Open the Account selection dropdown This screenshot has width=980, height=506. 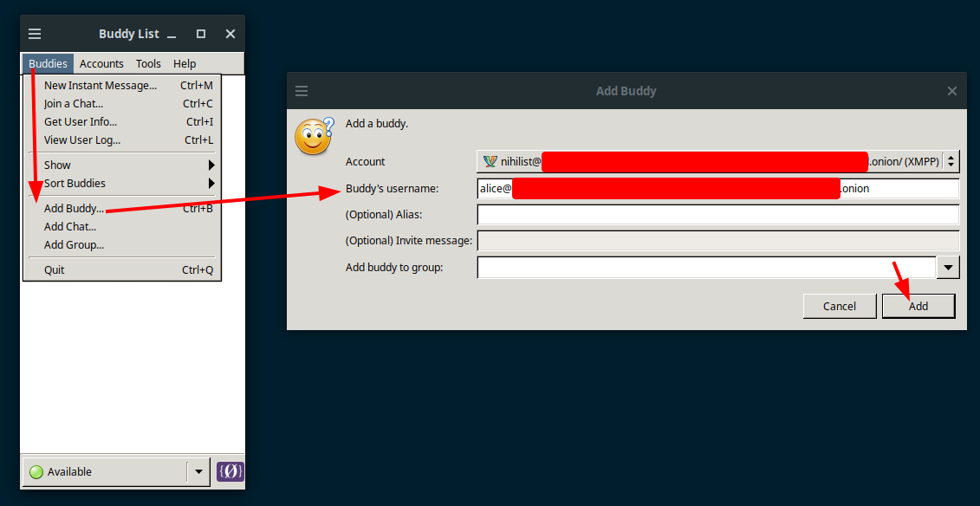[717, 161]
